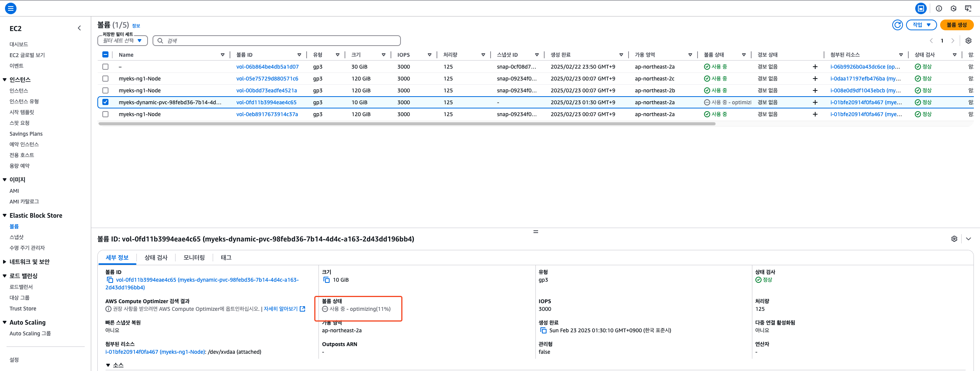Open details panel settings gear
The image size is (980, 371).
pos(954,239)
